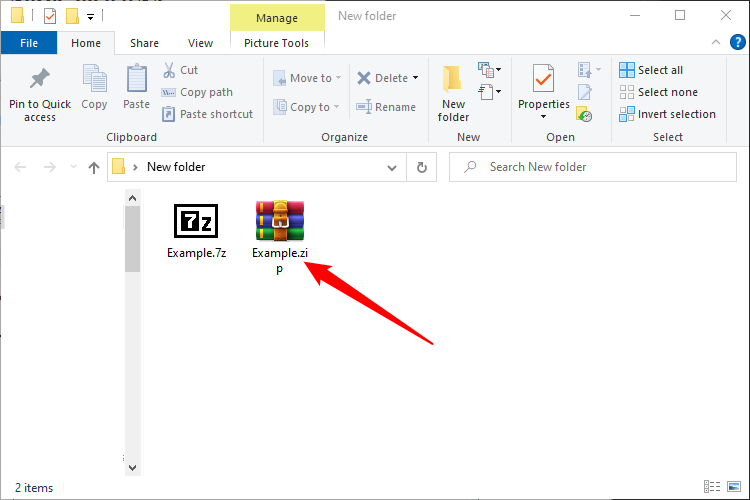Click Select all

click(651, 70)
